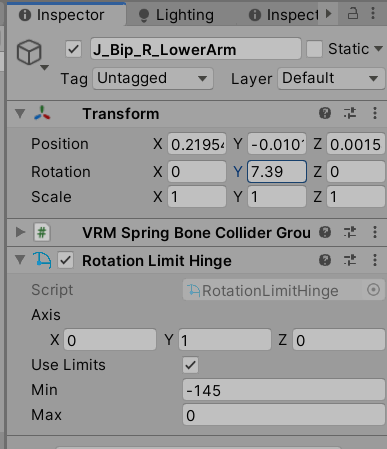Click the Position X field
387x449 pixels.
pyautogui.click(x=197, y=144)
